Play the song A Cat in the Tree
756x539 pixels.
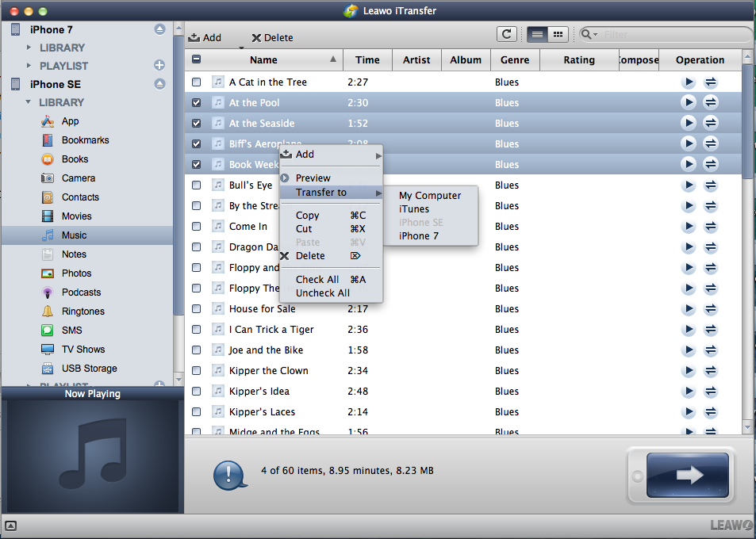pos(688,82)
